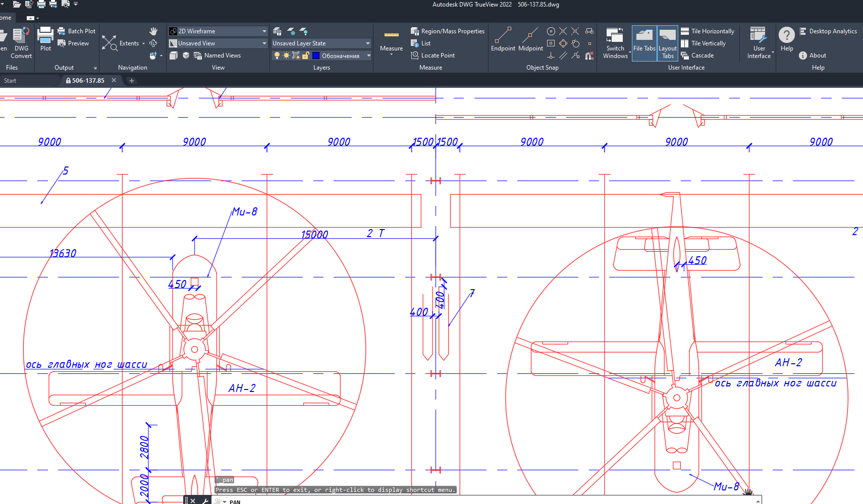Select the Locate Point tool
Viewport: 863px width, 504px height.
click(x=433, y=55)
